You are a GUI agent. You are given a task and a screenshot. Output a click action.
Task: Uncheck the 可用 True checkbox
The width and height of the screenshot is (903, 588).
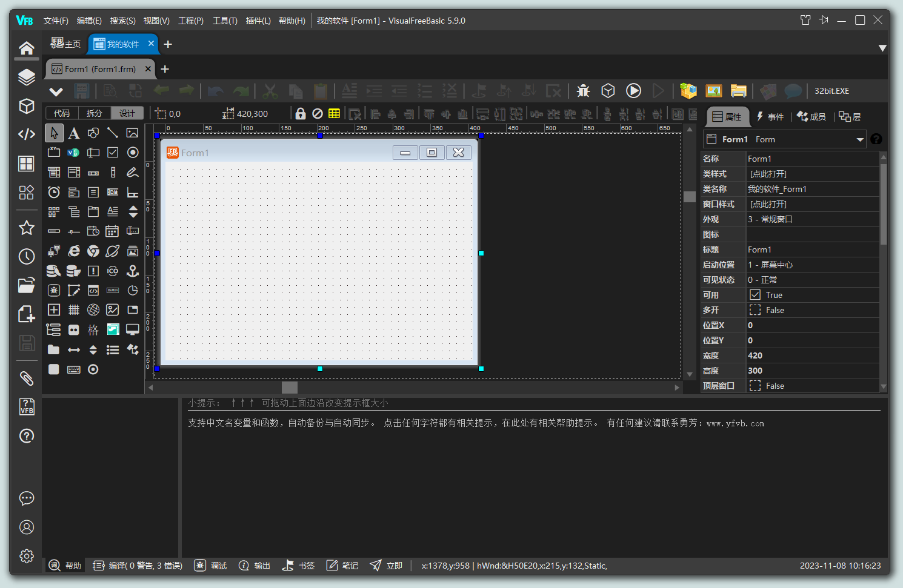(755, 295)
